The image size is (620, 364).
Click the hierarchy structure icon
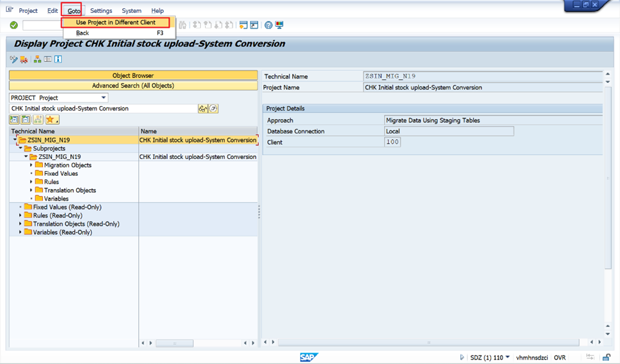[x=38, y=59]
